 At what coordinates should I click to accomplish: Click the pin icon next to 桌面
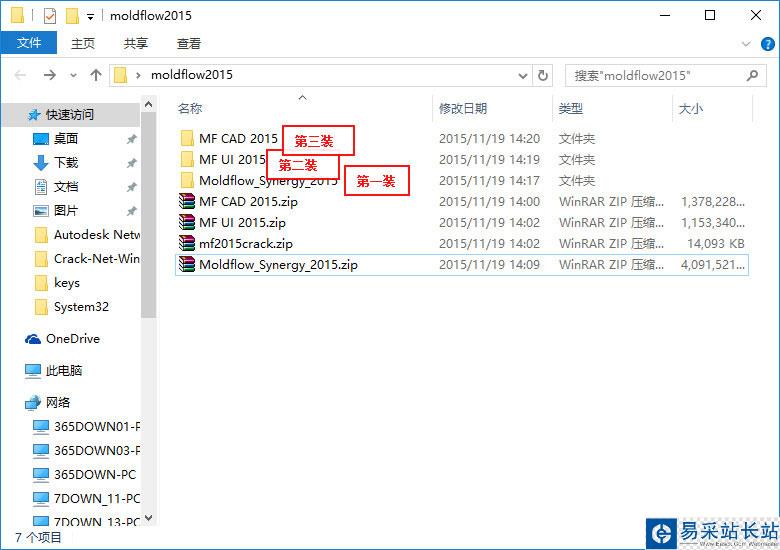[131, 139]
